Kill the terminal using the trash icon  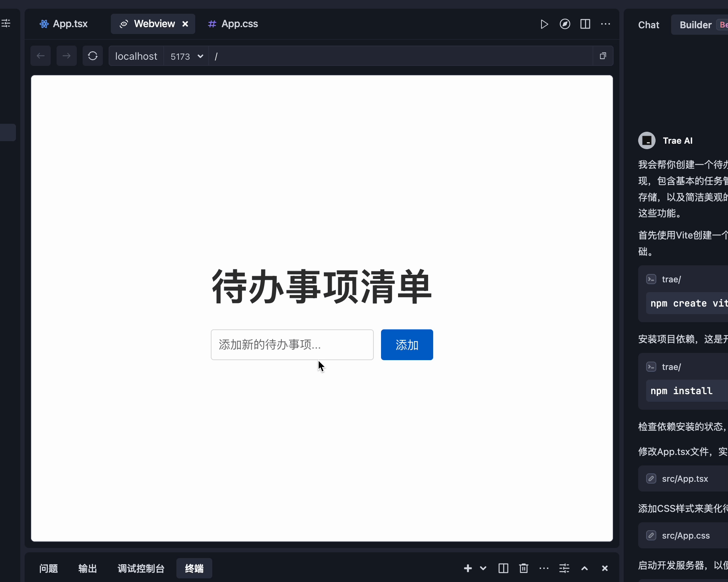523,568
